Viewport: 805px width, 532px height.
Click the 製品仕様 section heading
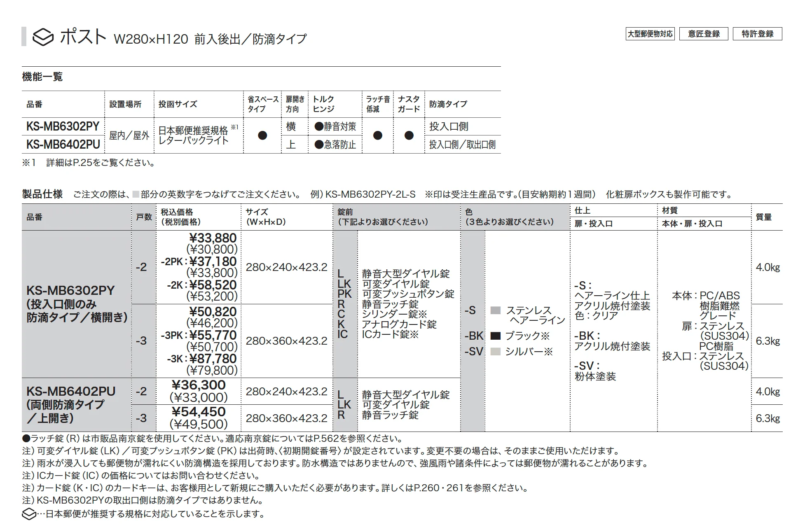42,194
